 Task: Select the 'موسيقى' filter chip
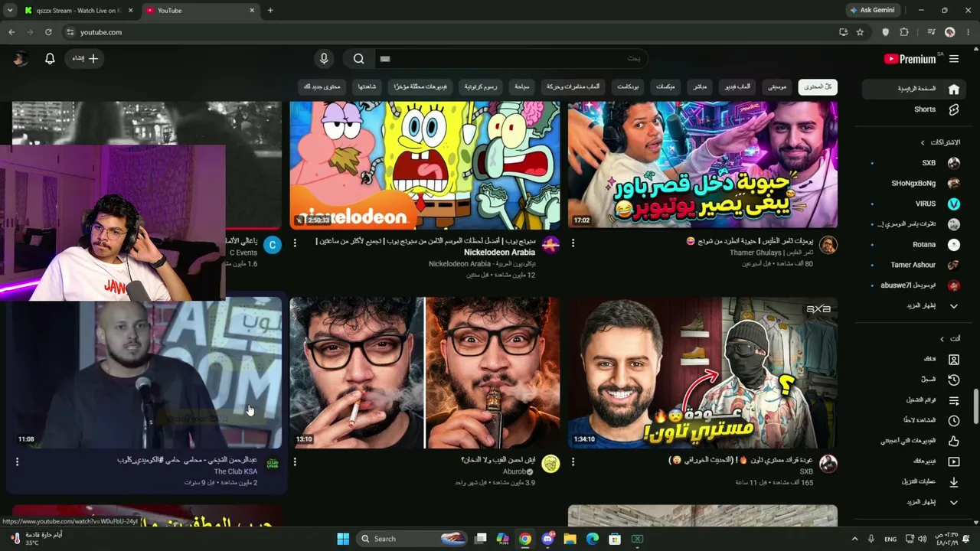776,87
